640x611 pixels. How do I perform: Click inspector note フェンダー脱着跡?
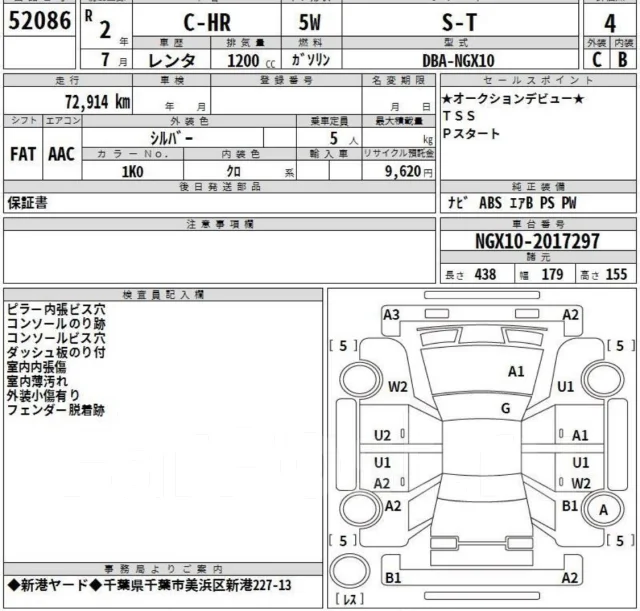pos(56,410)
